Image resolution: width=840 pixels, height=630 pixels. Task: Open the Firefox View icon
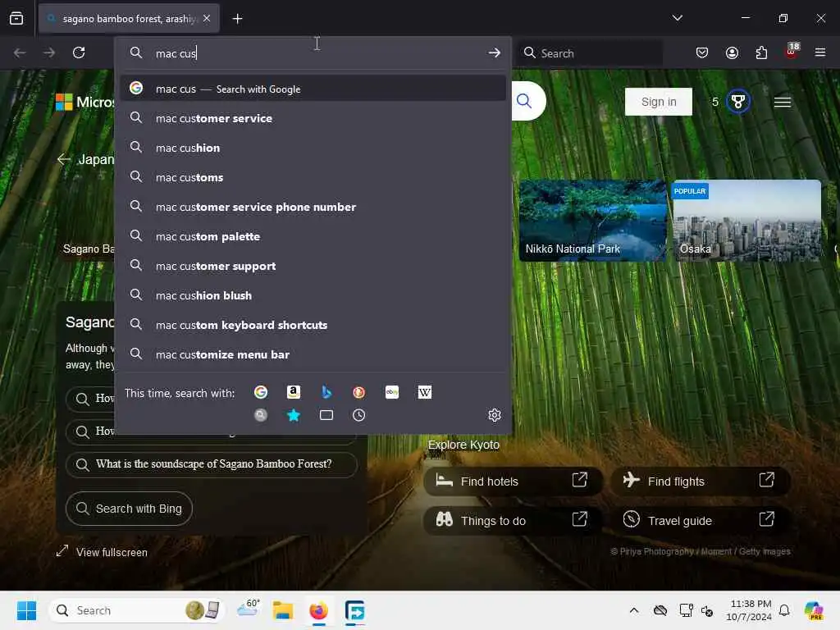[16, 19]
